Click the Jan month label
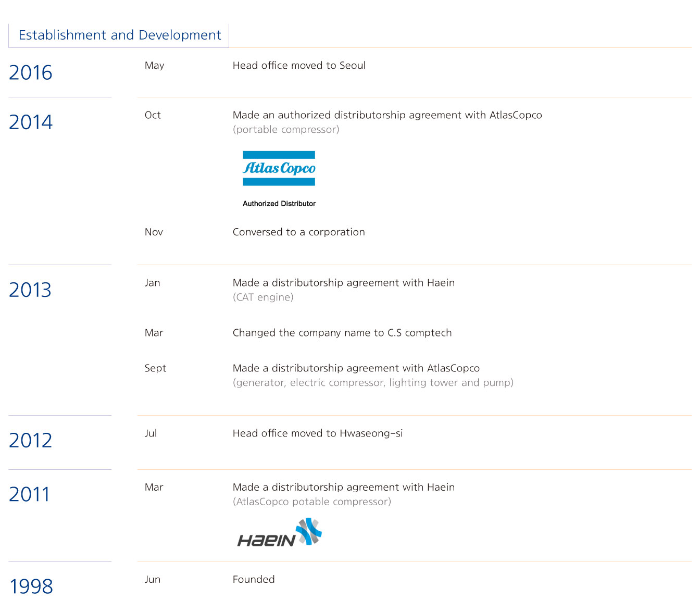700x612 pixels. click(152, 283)
